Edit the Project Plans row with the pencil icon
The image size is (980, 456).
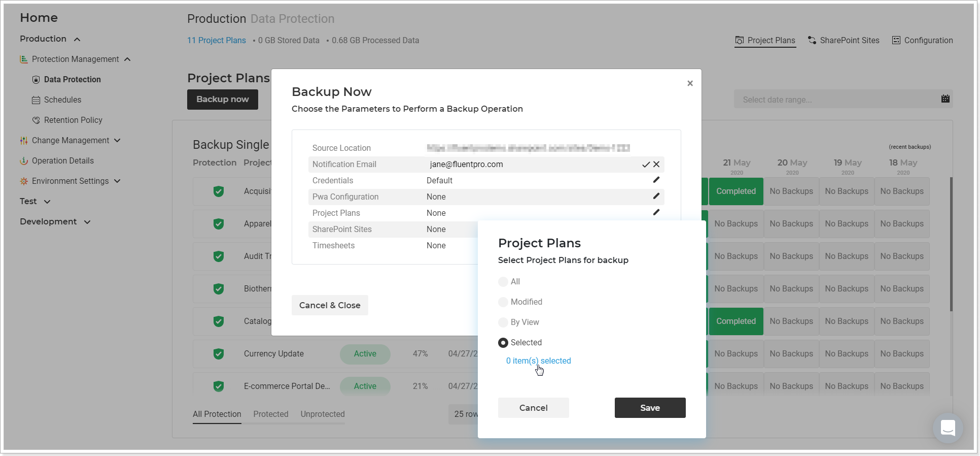(x=656, y=212)
